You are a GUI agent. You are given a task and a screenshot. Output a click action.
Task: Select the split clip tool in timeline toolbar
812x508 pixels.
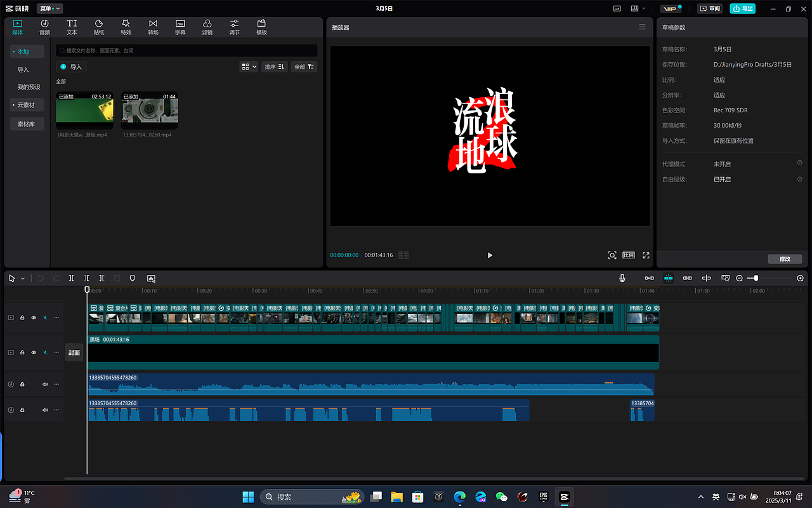point(72,278)
